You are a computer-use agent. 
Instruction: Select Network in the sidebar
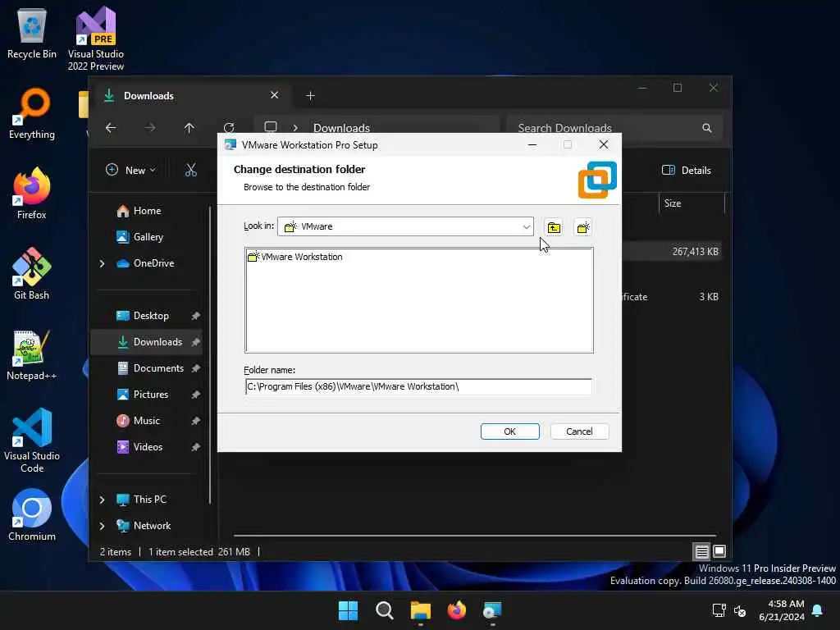click(x=144, y=526)
